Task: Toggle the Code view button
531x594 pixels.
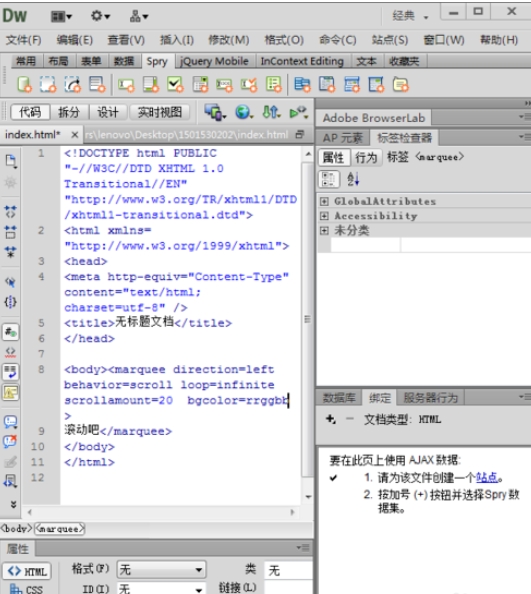Action: point(30,112)
